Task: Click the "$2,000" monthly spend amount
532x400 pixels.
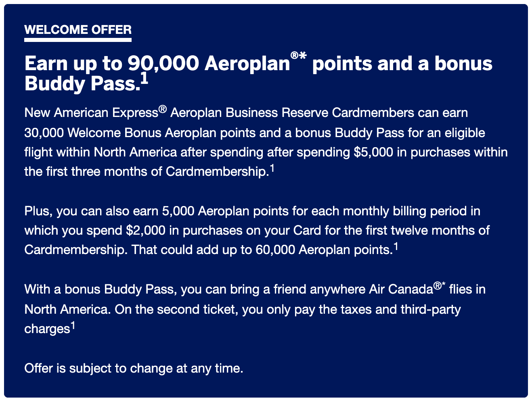Action: tap(145, 230)
